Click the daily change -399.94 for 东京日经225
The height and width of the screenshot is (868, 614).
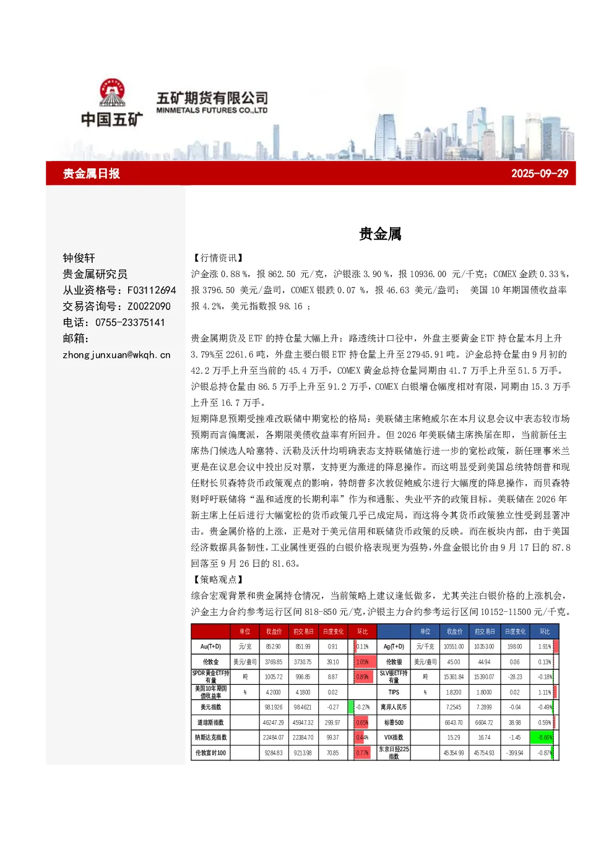pyautogui.click(x=515, y=753)
